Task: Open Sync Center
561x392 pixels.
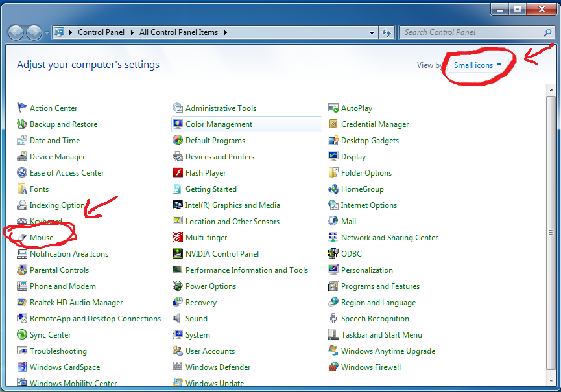Action: point(50,335)
